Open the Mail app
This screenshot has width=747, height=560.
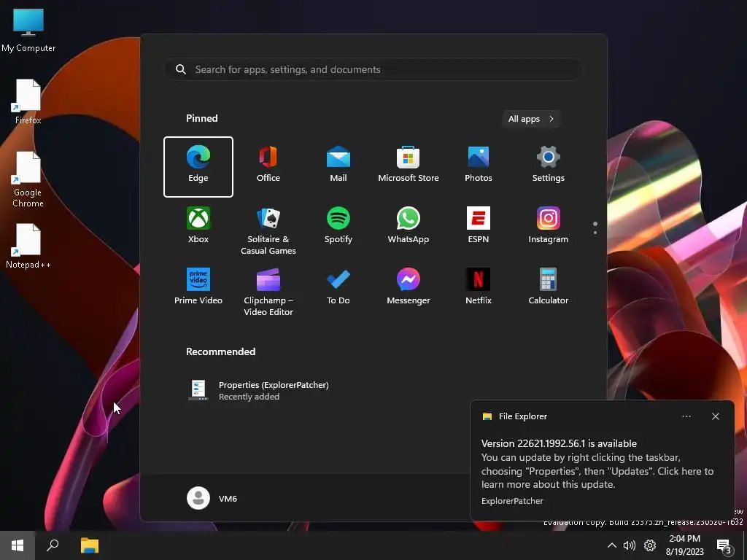coord(338,164)
